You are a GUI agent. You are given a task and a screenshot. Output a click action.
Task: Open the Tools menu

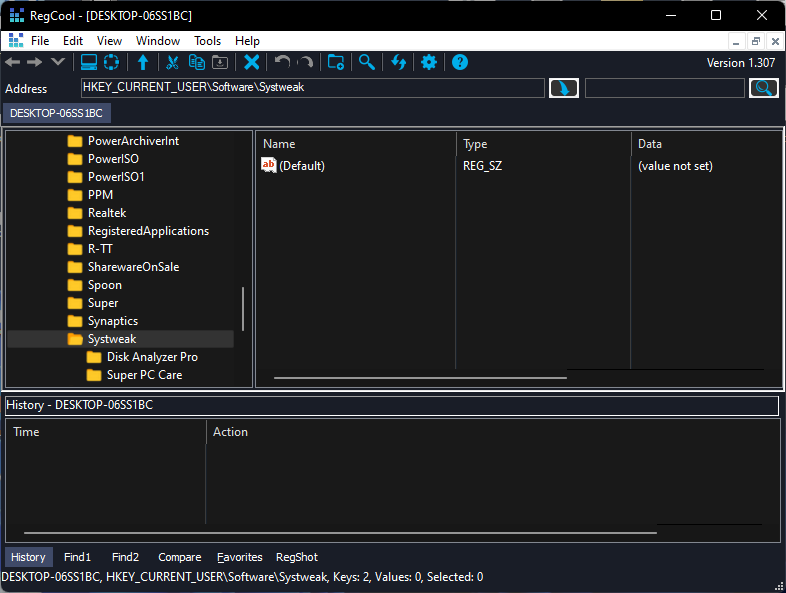point(208,41)
